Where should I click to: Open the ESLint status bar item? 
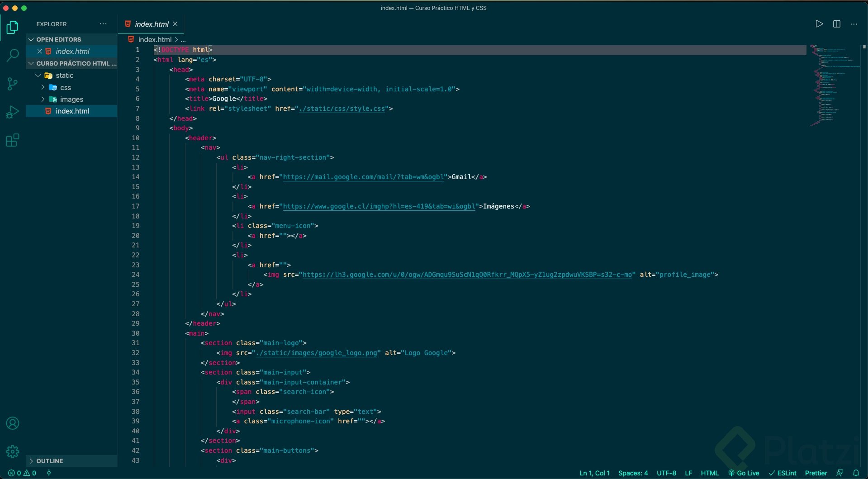click(x=783, y=473)
